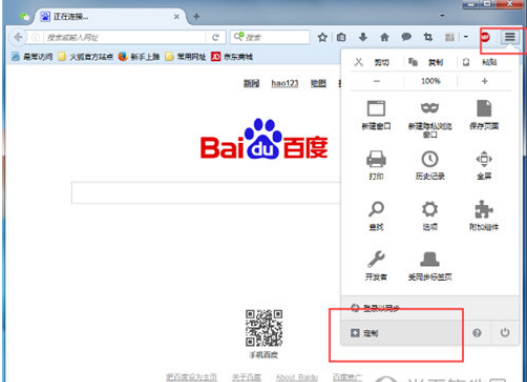Open 最常访问 bookmark folder
This screenshot has width=527, height=382.
pos(32,57)
